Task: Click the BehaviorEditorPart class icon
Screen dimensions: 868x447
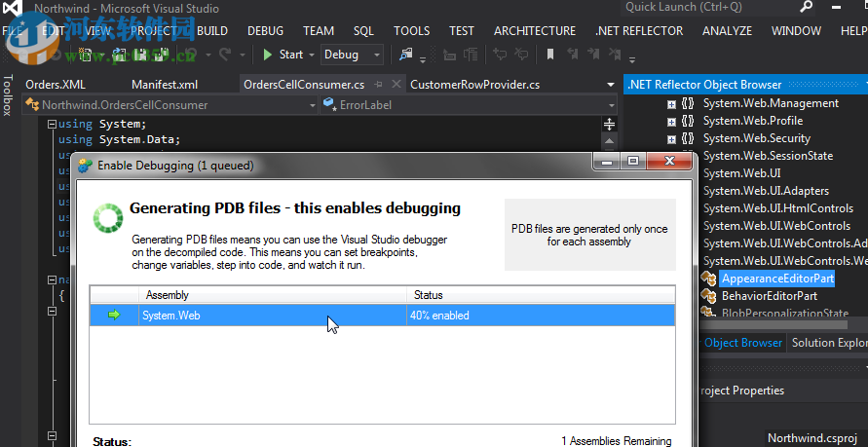Action: (x=709, y=296)
